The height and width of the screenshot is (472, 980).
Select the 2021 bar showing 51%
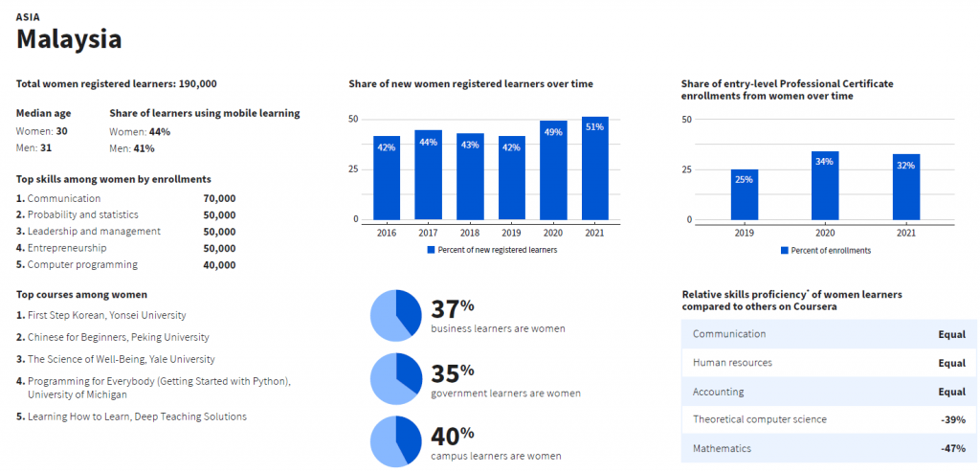[595, 169]
